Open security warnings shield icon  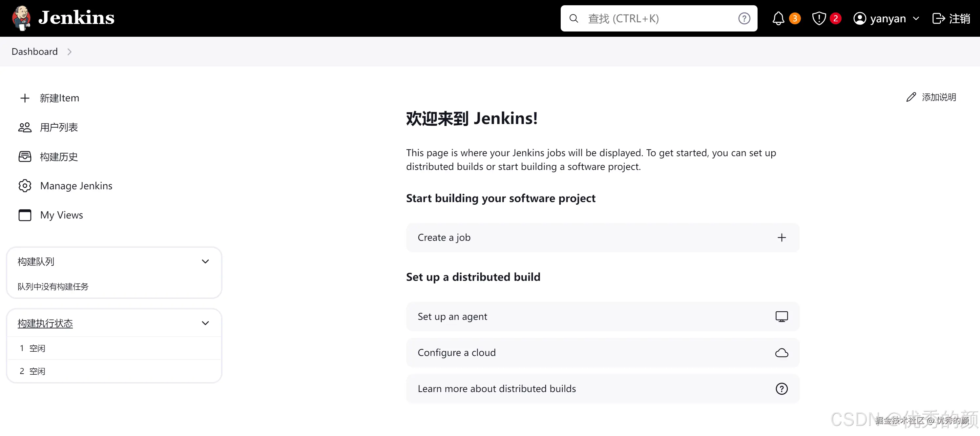pos(819,18)
